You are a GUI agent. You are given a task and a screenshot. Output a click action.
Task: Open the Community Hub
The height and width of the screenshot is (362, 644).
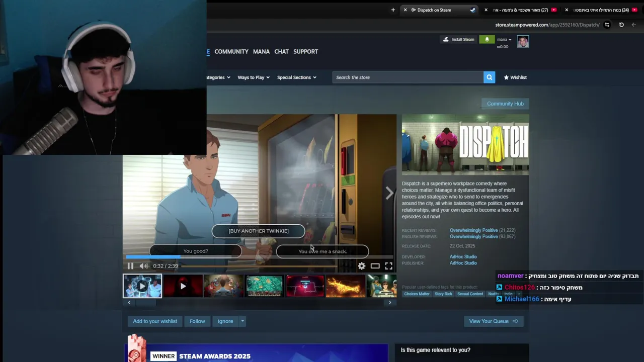505,104
